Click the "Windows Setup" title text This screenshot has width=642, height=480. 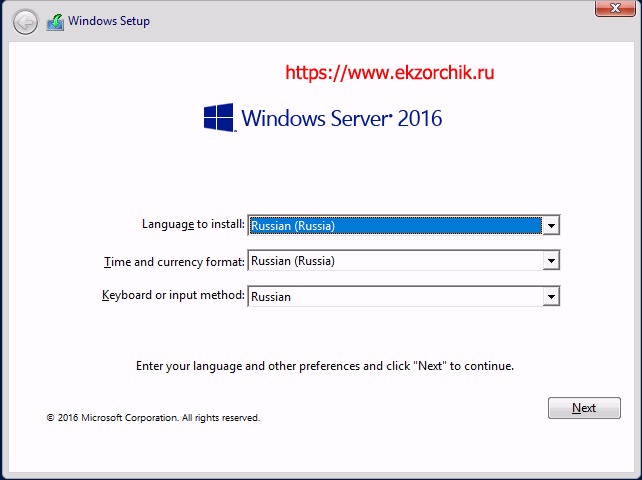pos(109,21)
